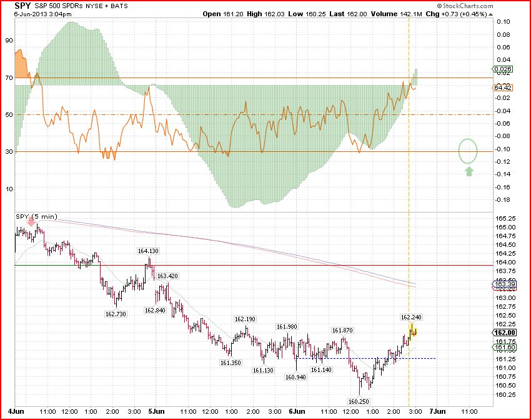Click the 161.350 swing low label
This screenshot has height=420, width=531.
[231, 362]
